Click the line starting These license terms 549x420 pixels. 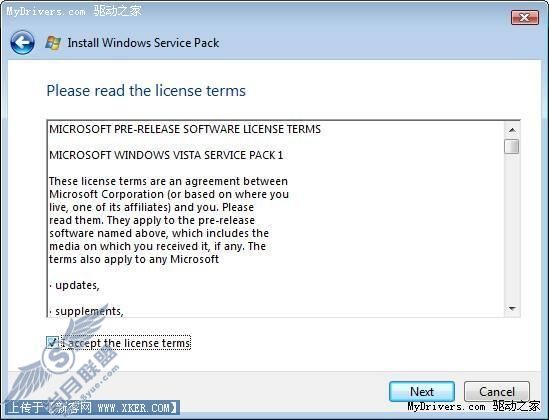click(168, 181)
